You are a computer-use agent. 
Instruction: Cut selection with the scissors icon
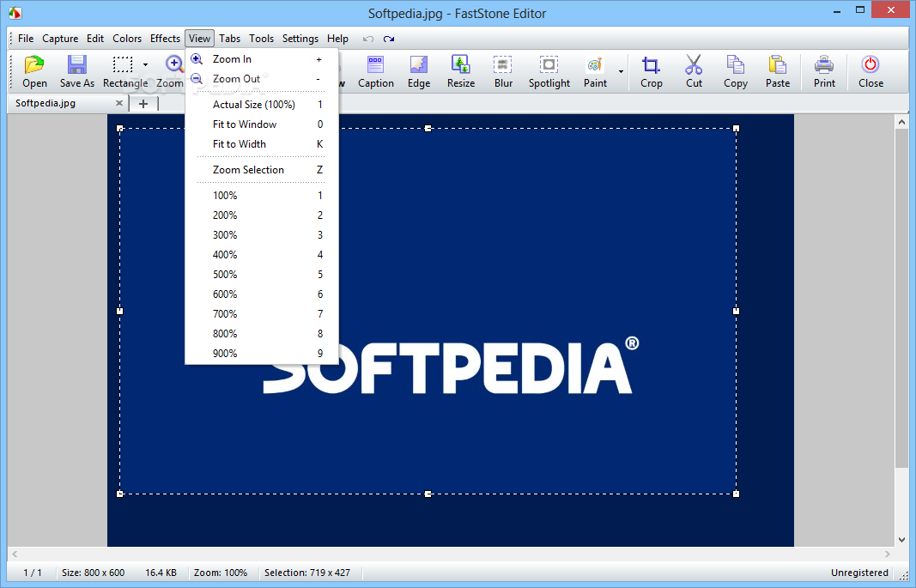[x=694, y=64]
